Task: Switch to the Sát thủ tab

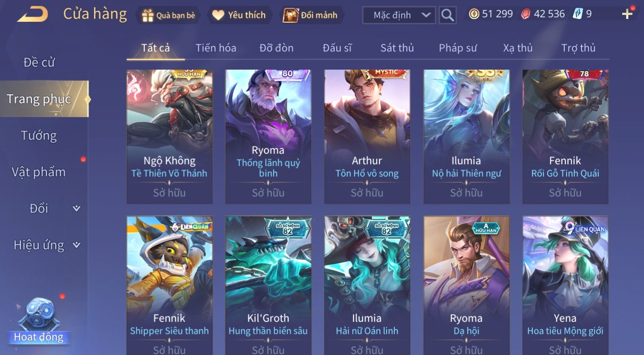Action: point(397,48)
